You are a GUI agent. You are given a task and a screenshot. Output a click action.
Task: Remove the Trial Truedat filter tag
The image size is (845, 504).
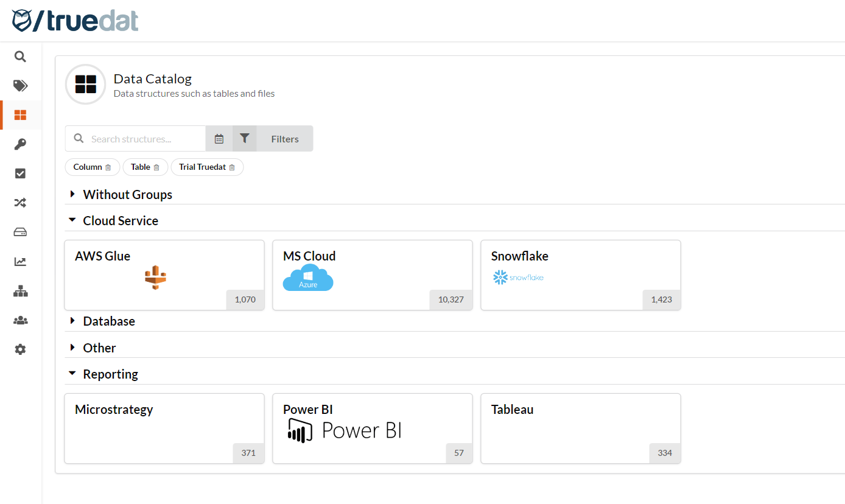tap(232, 167)
